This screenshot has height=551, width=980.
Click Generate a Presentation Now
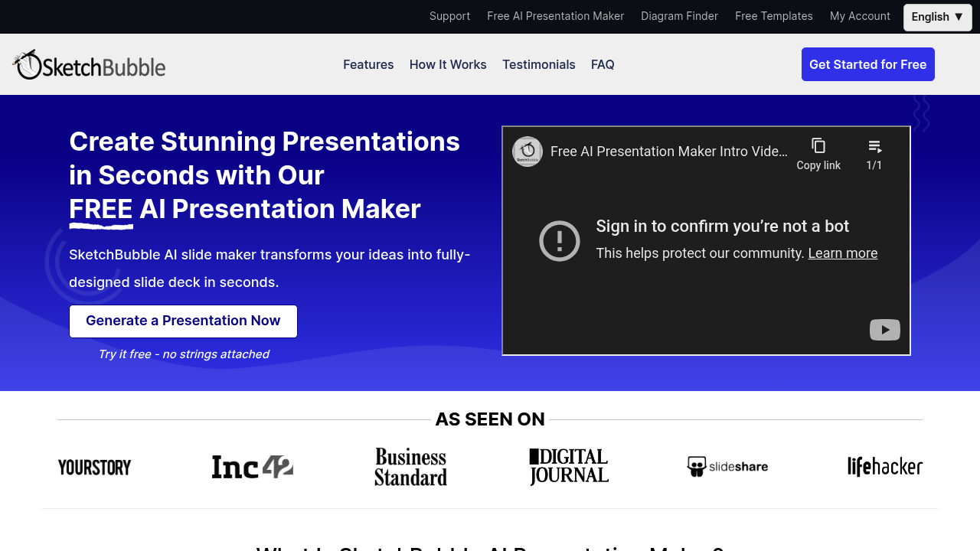[x=183, y=321]
